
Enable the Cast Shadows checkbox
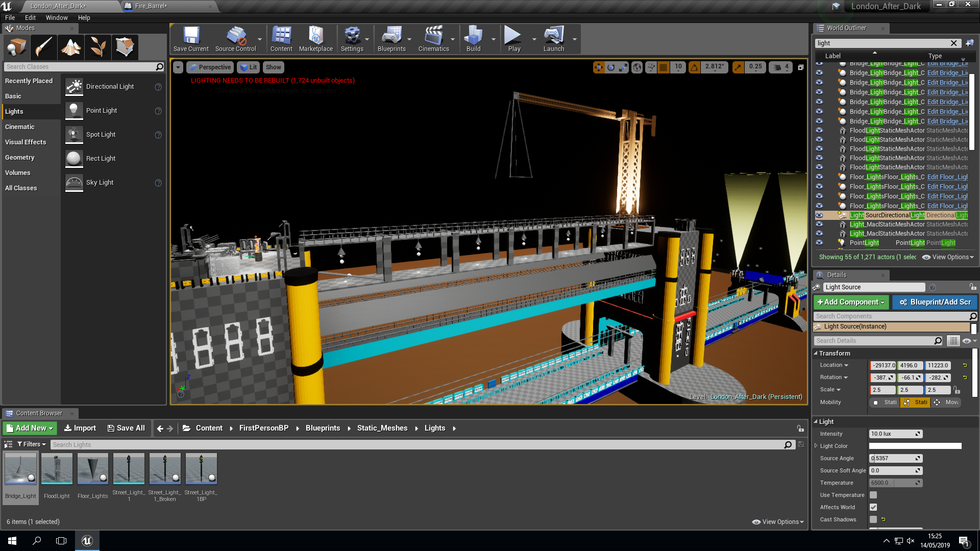873,519
